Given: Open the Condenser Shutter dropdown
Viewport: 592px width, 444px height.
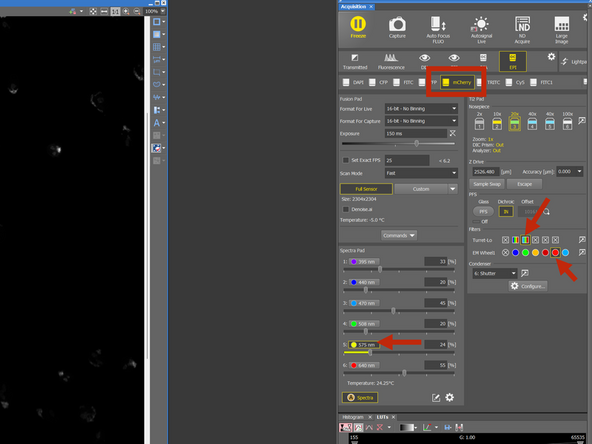Looking at the screenshot, I should (x=495, y=273).
